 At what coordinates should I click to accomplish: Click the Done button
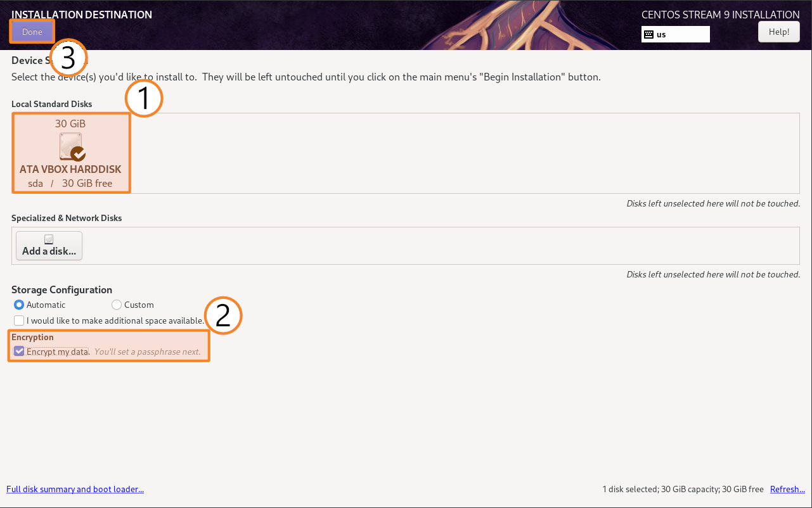(32, 32)
